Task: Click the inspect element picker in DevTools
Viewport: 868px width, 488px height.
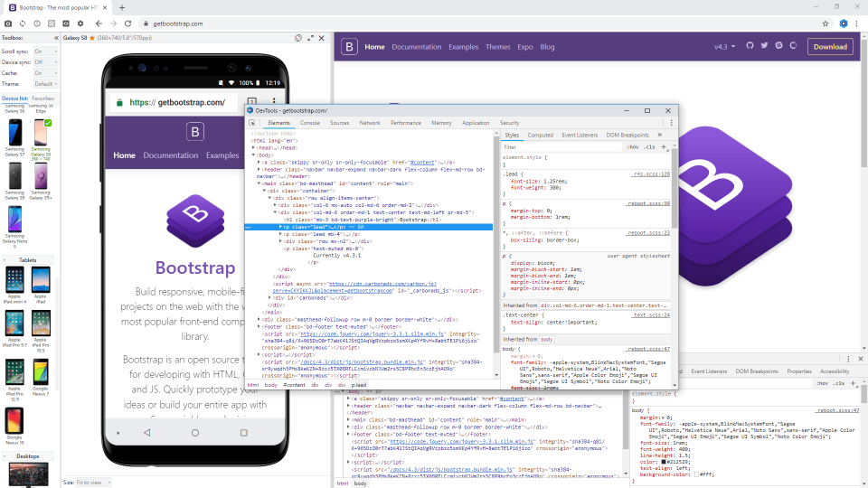Action: [252, 123]
